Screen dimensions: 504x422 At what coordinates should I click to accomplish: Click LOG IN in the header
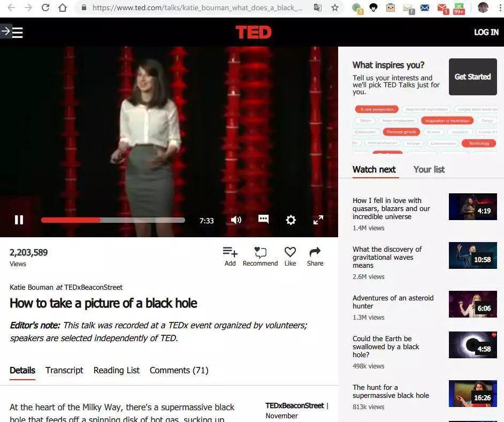486,32
